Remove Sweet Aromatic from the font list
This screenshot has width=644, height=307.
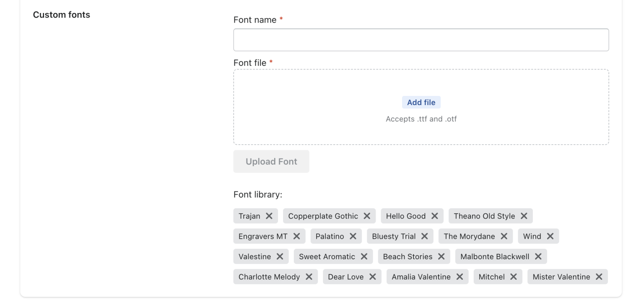[365, 256]
